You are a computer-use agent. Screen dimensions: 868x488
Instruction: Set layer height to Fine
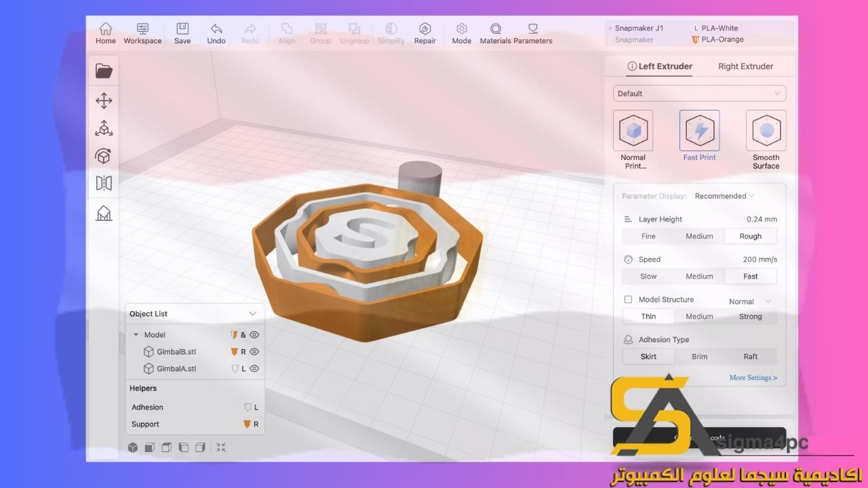tap(648, 237)
